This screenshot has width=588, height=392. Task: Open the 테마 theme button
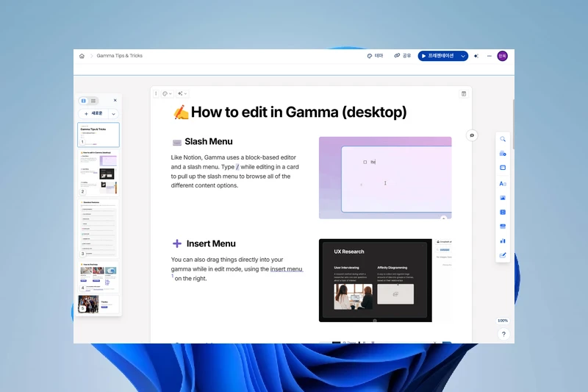[x=375, y=55]
